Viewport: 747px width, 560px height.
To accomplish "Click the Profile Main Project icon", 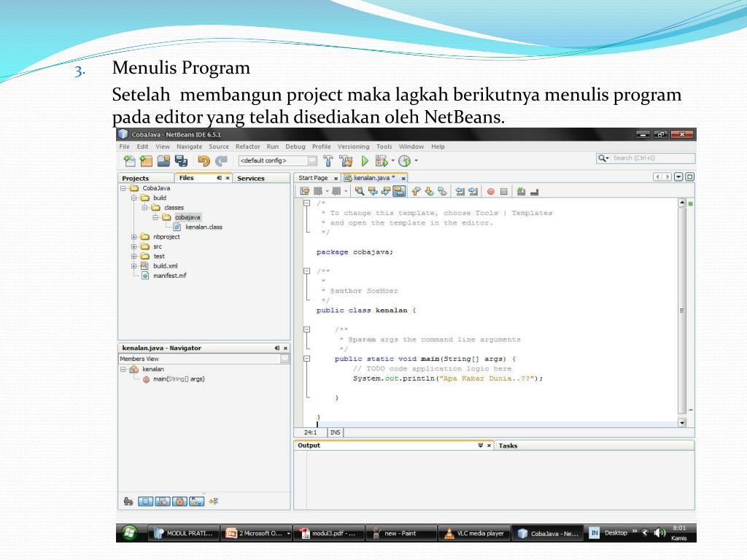I will pos(404,161).
